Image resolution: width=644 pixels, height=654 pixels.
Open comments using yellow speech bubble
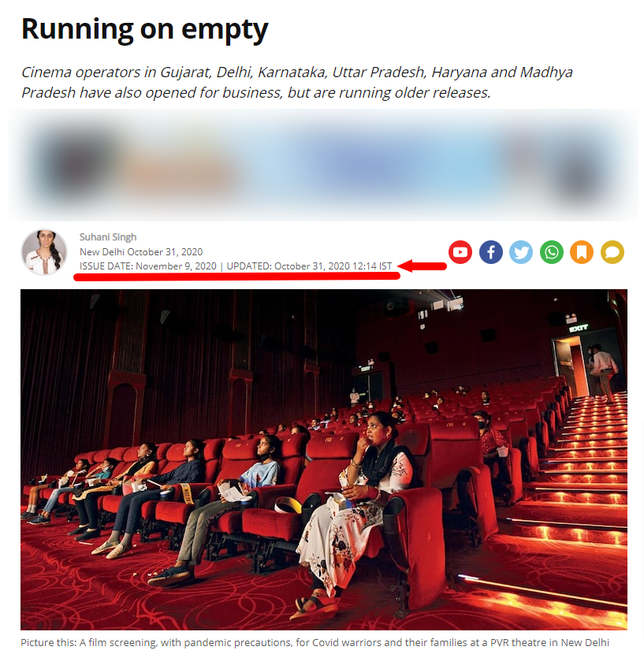[612, 252]
